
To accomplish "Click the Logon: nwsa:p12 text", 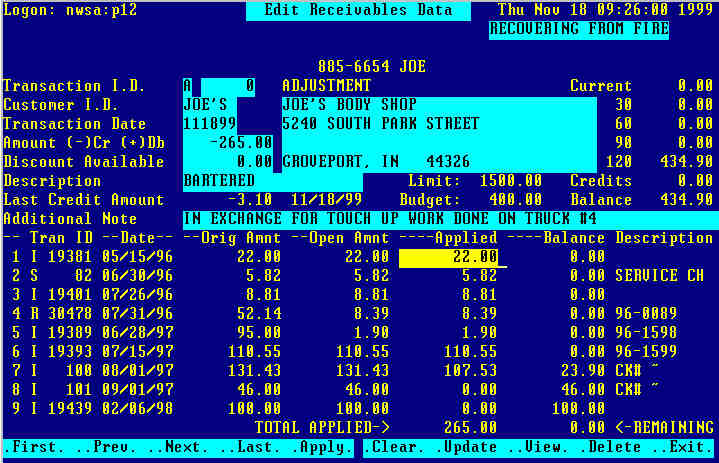I will (x=71, y=10).
